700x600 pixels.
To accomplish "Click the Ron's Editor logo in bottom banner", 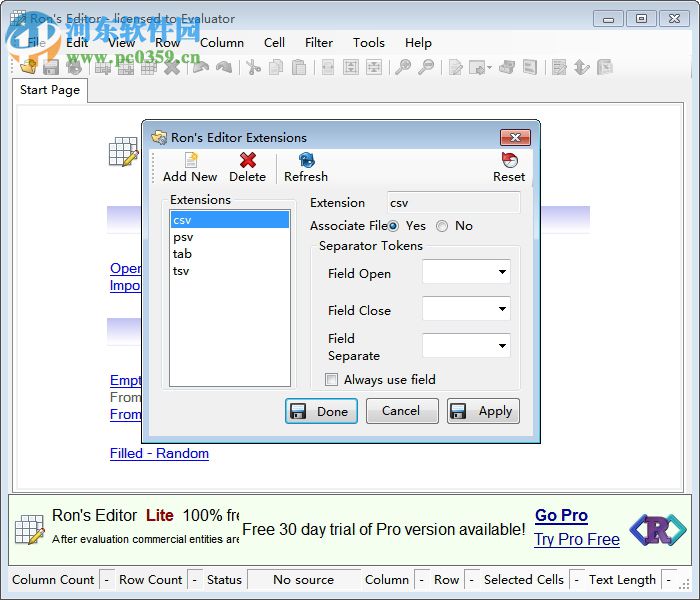I will (658, 530).
